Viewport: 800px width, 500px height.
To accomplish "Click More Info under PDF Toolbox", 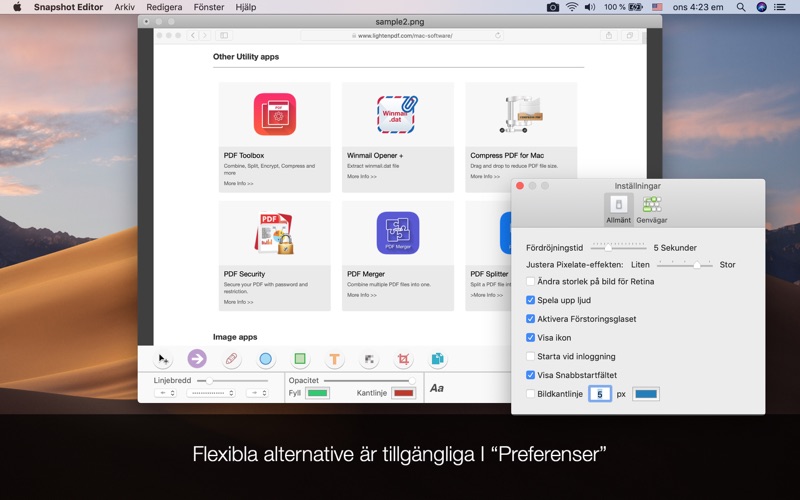I will pos(238,183).
